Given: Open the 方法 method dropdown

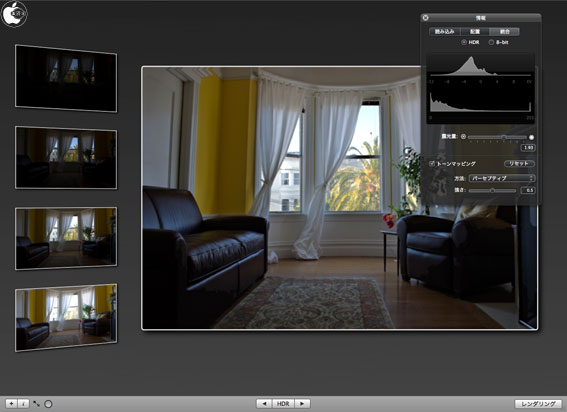Looking at the screenshot, I should pos(502,178).
